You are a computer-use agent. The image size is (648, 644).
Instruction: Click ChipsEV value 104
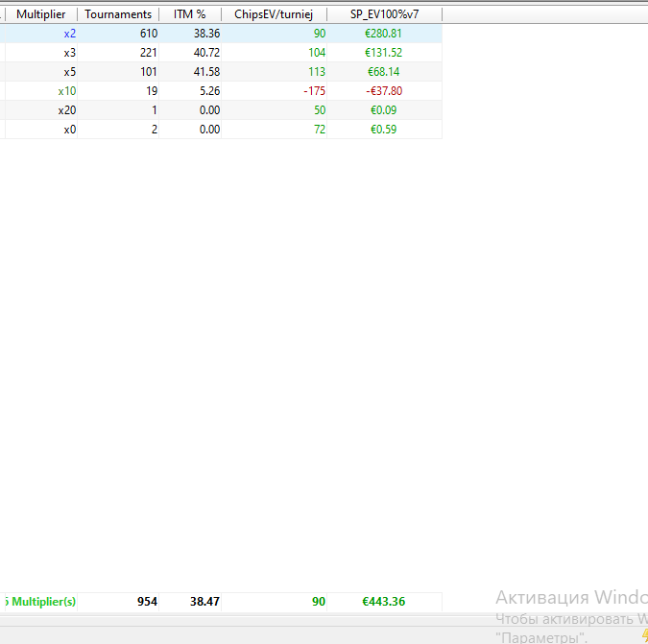317,53
